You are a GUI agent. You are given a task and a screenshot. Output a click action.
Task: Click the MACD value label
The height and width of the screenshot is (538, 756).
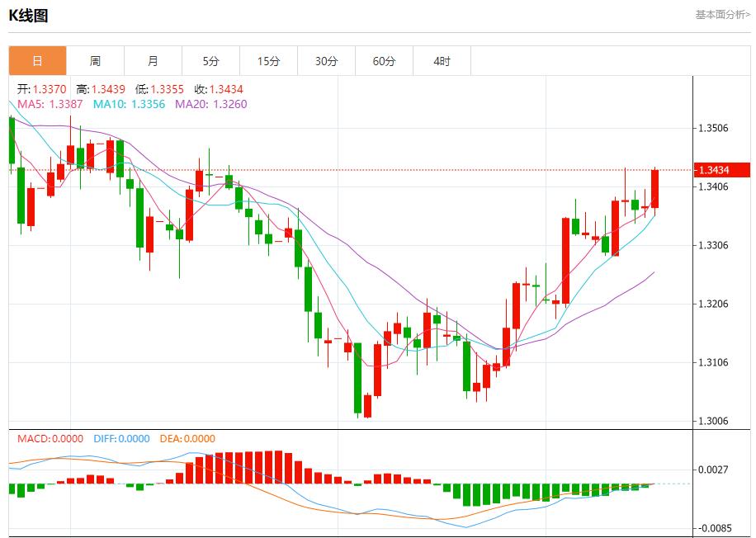tap(50, 439)
